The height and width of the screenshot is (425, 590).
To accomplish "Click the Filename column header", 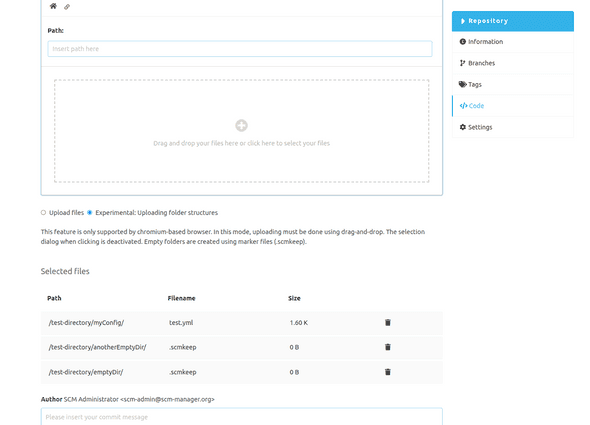I will [x=181, y=298].
